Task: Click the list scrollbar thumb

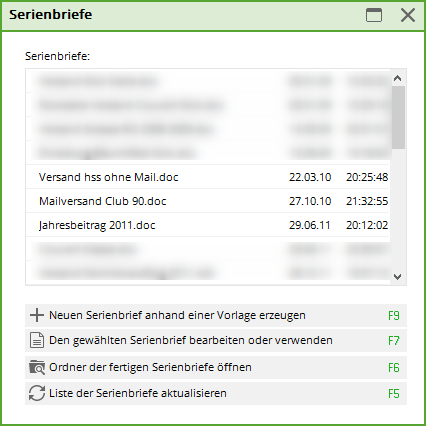Action: click(x=398, y=117)
